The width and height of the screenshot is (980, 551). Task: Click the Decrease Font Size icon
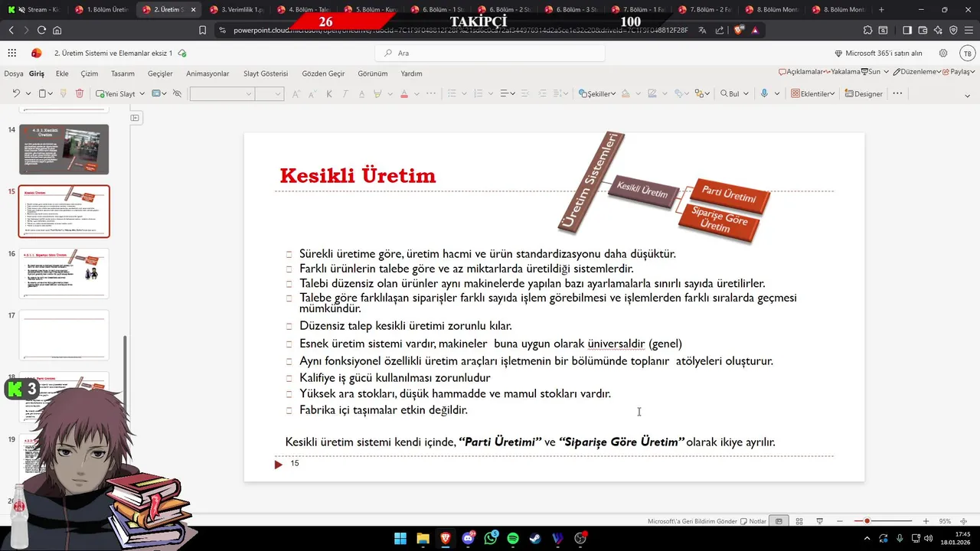point(312,93)
